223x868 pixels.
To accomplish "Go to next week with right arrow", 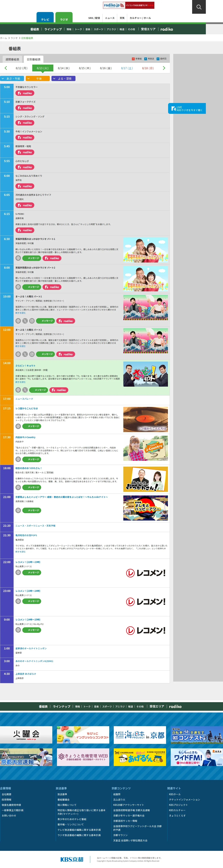I will pos(164,68).
